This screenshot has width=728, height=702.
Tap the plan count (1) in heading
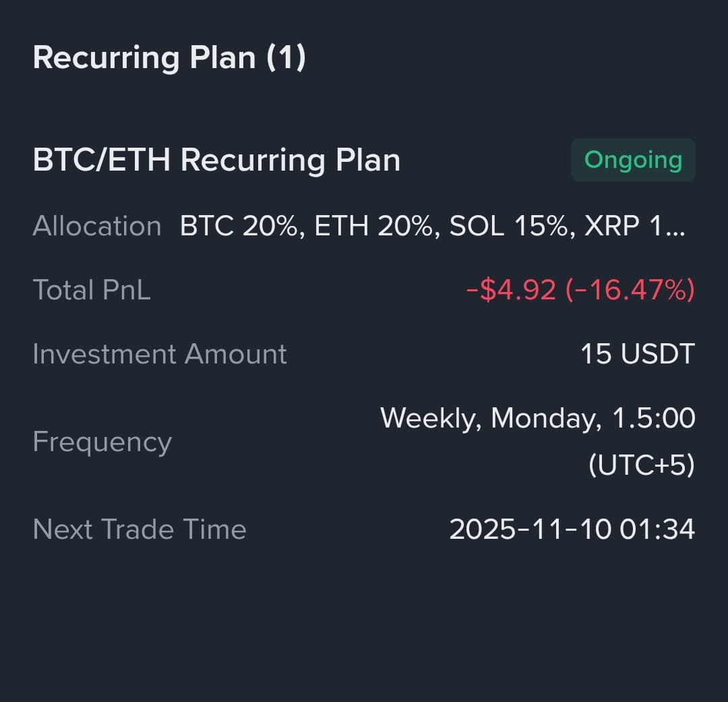(286, 57)
